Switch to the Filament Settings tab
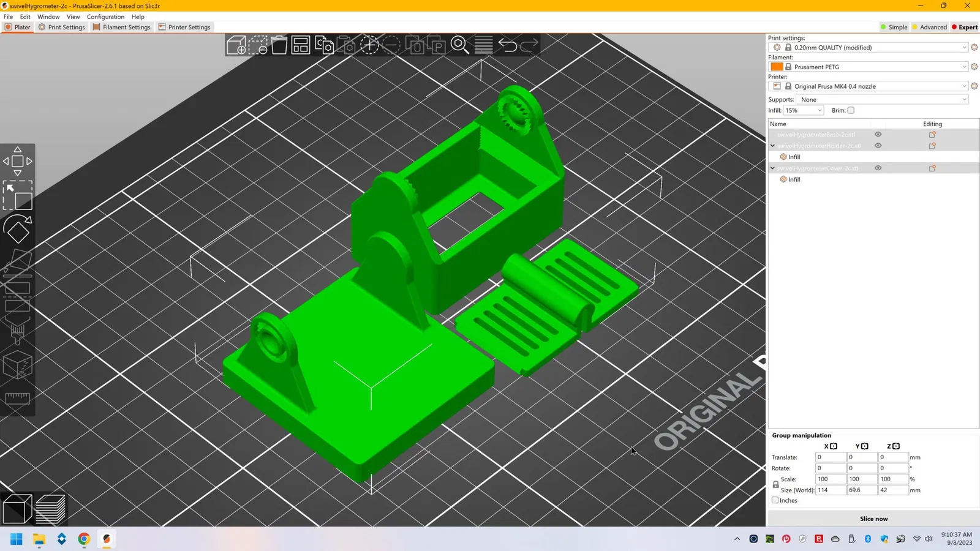 (122, 27)
